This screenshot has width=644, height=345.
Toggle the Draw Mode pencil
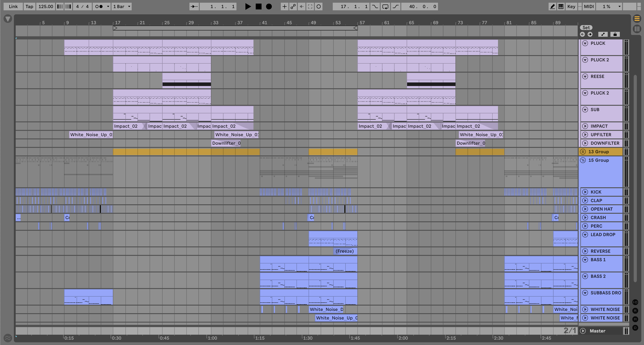pos(552,6)
